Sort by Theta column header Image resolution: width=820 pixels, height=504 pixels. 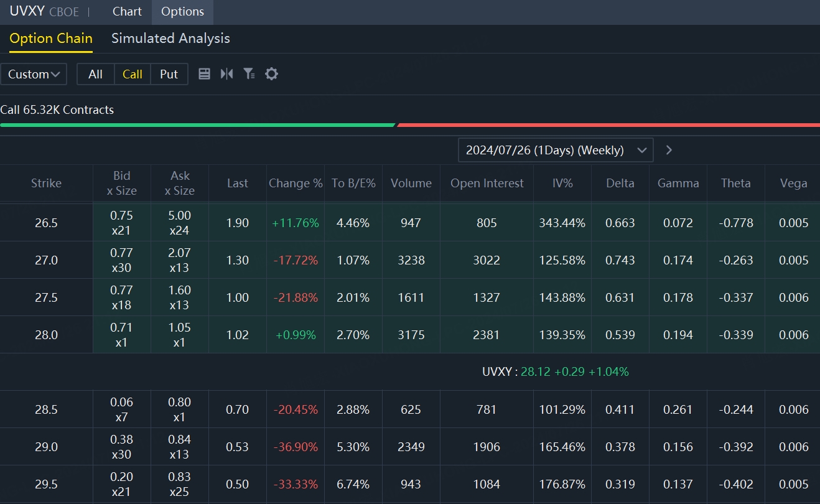[736, 184]
